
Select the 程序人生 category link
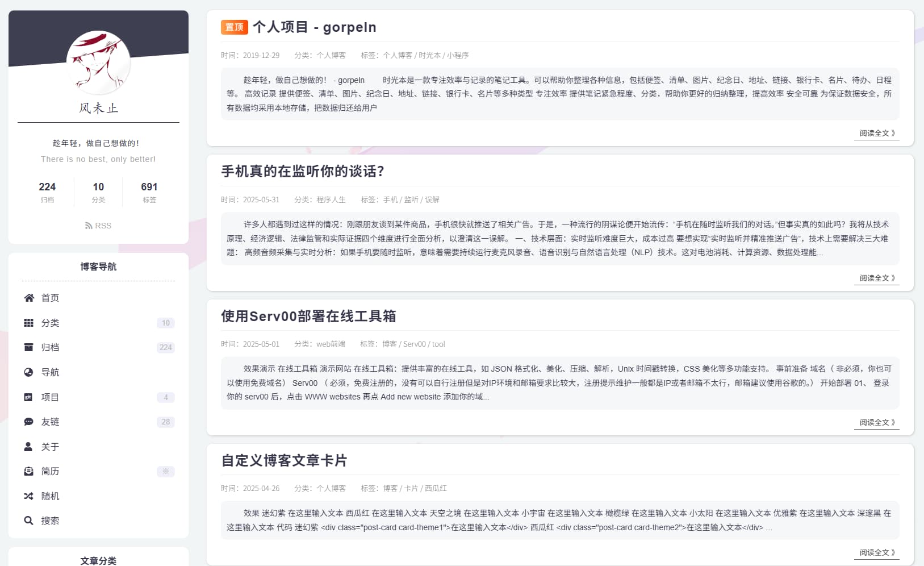tap(331, 199)
